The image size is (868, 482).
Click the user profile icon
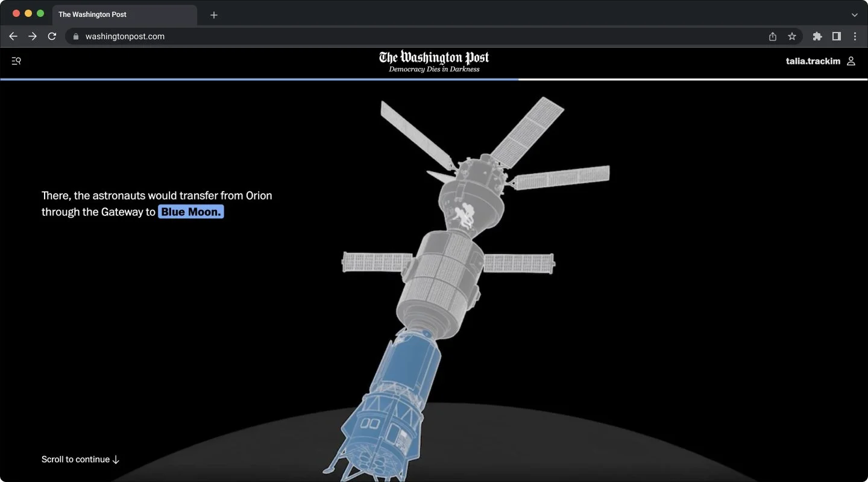851,61
